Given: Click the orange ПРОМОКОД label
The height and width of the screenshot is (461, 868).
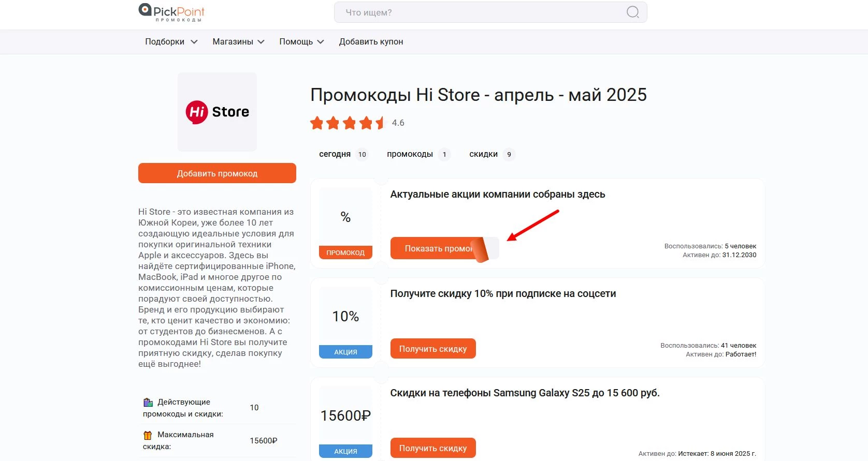Looking at the screenshot, I should tap(345, 252).
